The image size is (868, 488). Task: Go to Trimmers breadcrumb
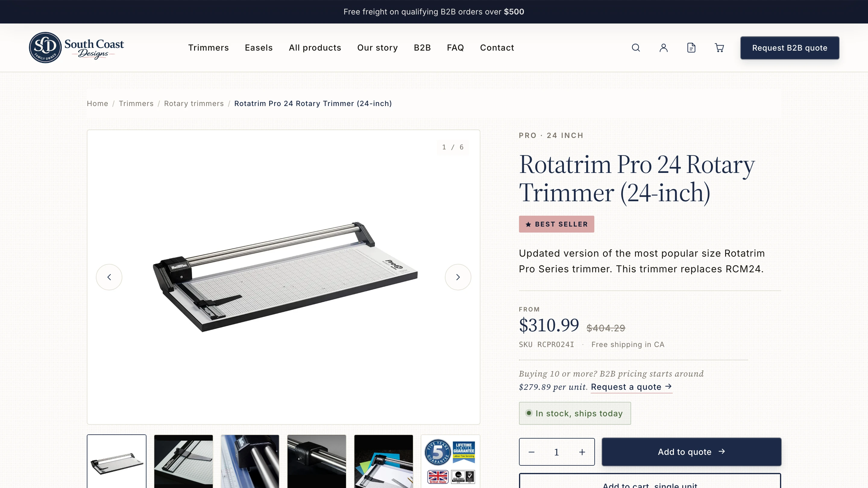click(136, 103)
